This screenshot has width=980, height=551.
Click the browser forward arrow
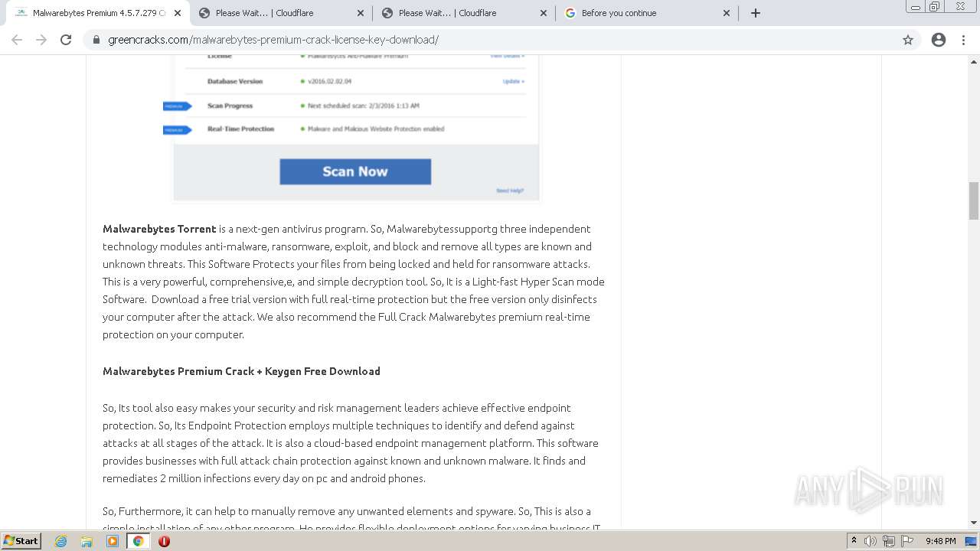[41, 40]
